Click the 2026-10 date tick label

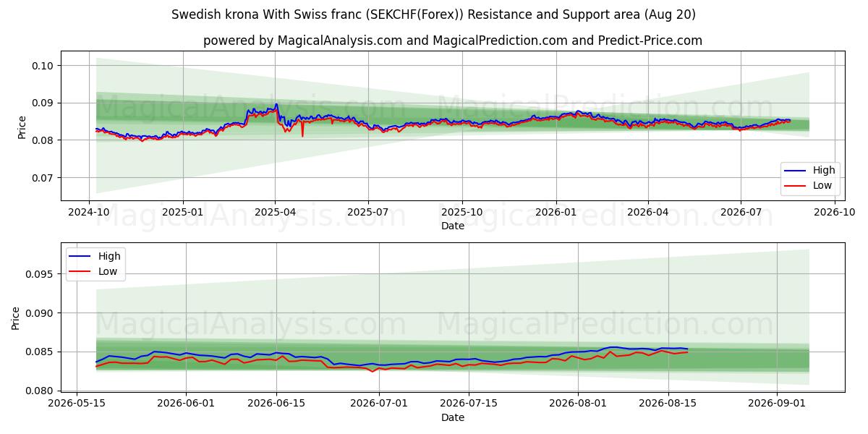tap(834, 212)
